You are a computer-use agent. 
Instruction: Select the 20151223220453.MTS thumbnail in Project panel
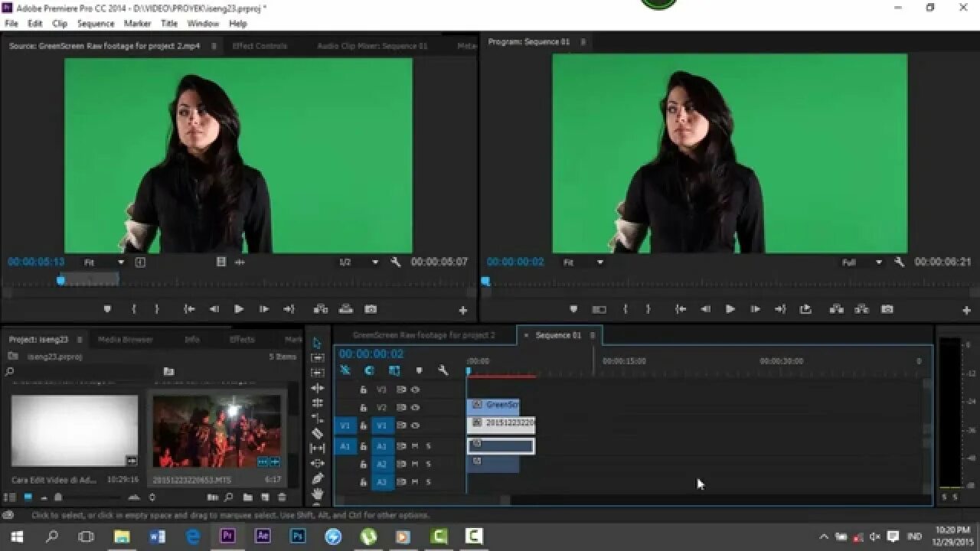(219, 429)
